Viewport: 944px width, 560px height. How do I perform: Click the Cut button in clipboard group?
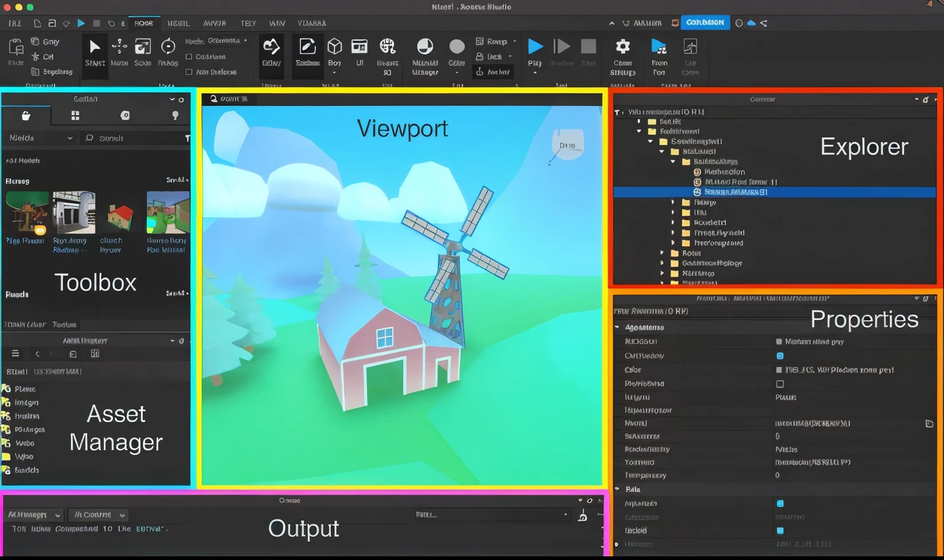coord(43,56)
